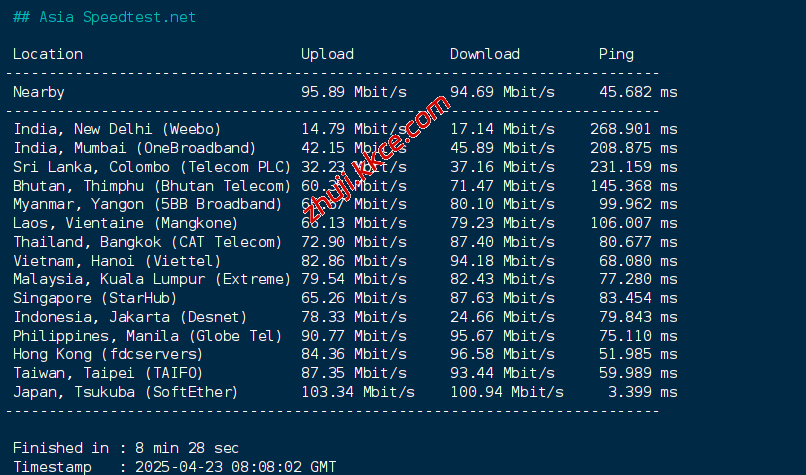The height and width of the screenshot is (475, 806).
Task: Click the Japan, Tsukuba (SoftEther) row
Action: (x=126, y=392)
